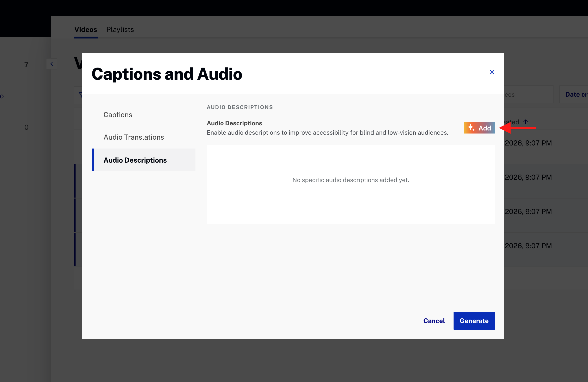This screenshot has height=382, width=588.
Task: Open the Captions section in the sidebar
Action: tap(118, 115)
